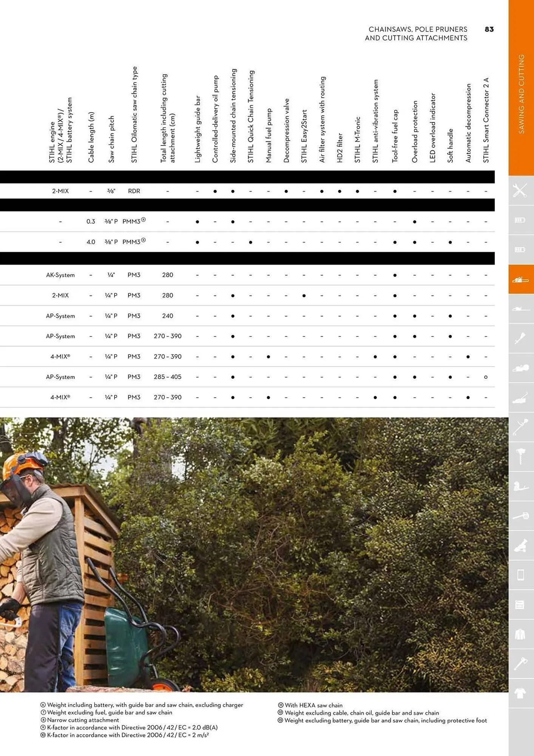This screenshot has width=534, height=756.
Task: Select the pole tool attachment icon in the sidebar
Action: click(520, 338)
